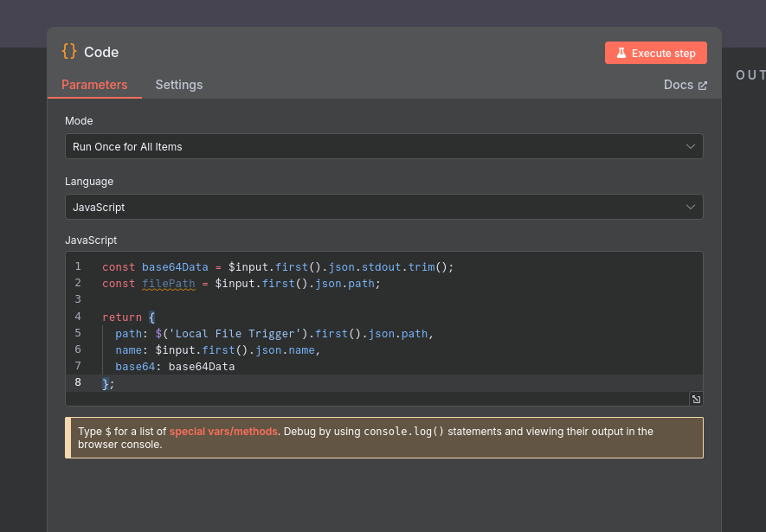Click the Execute step button

(655, 53)
